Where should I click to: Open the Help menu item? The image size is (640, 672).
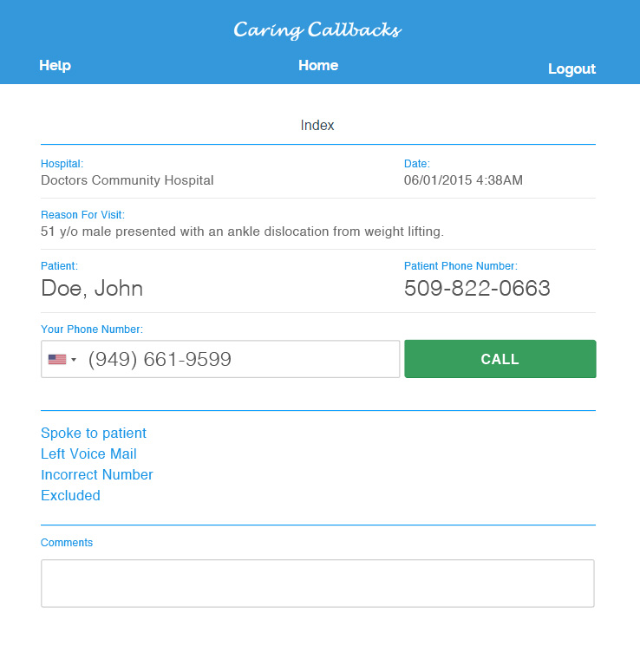55,66
